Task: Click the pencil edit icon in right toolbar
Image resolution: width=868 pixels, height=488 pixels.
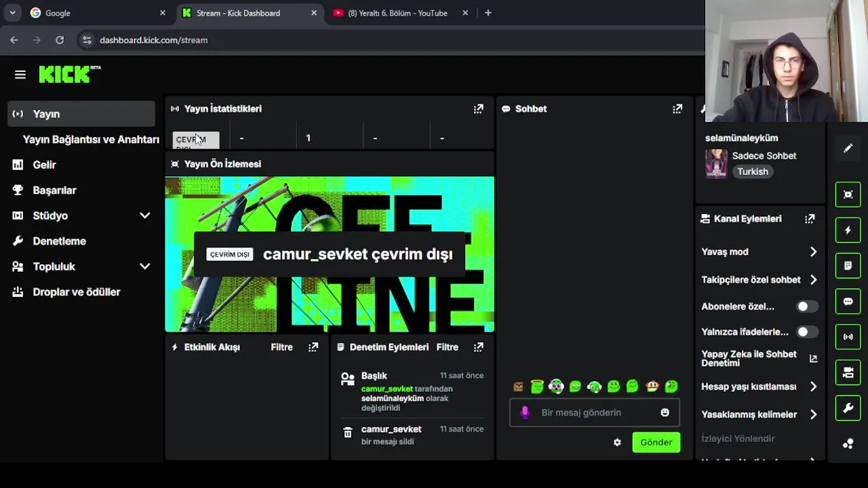Action: [848, 148]
